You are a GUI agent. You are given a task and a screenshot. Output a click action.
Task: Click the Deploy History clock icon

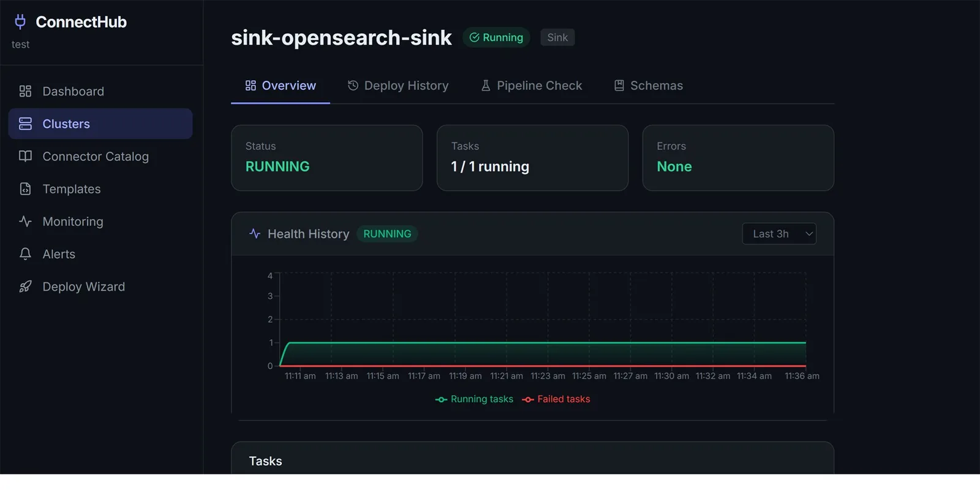(353, 86)
